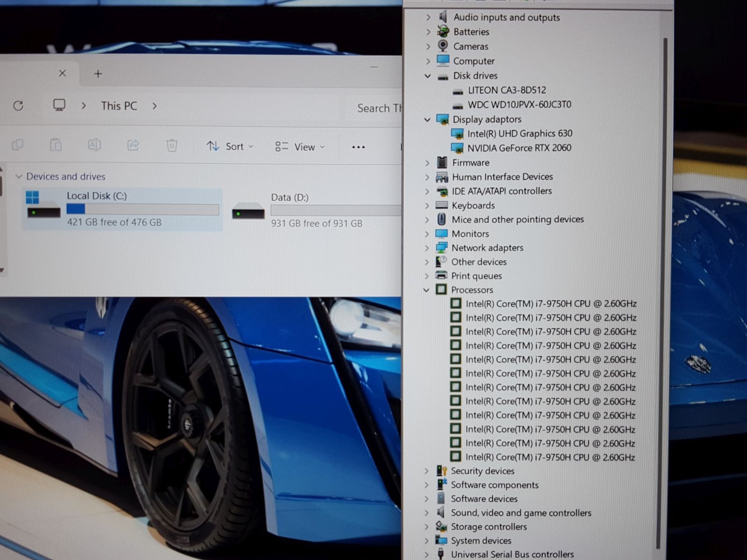Image resolution: width=747 pixels, height=560 pixels.
Task: Click the Storage controllers icon
Action: coord(441,526)
